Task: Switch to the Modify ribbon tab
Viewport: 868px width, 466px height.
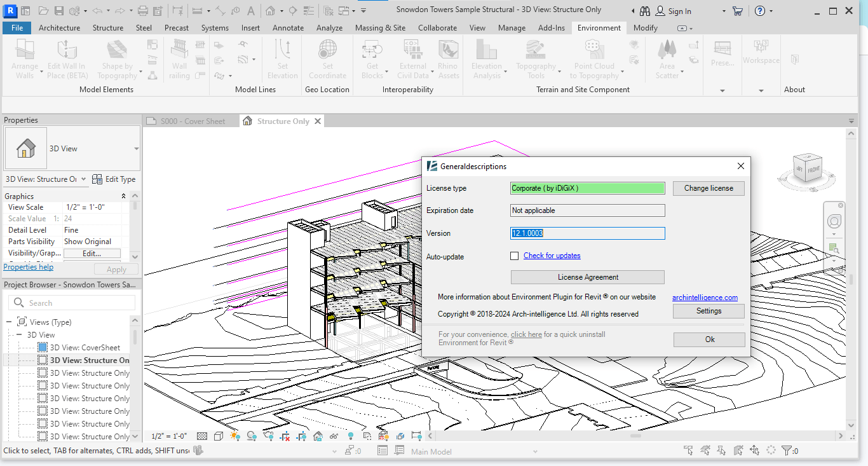Action: coord(646,28)
